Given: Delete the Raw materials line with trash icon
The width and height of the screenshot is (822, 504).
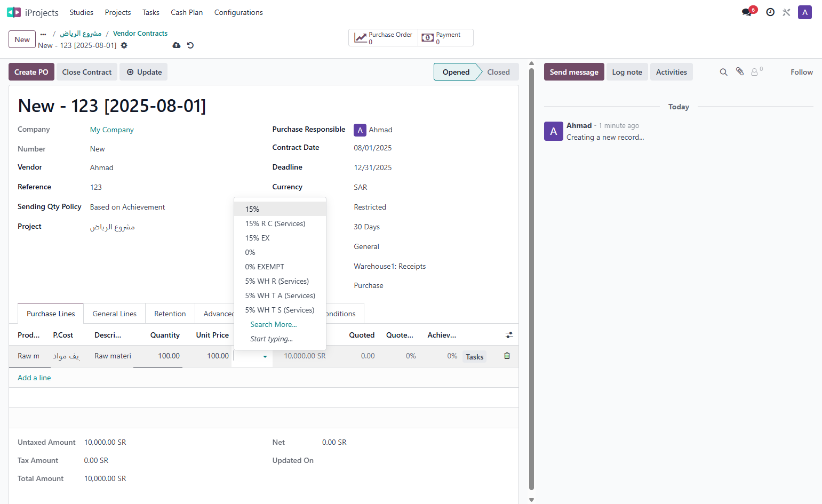Looking at the screenshot, I should 507,356.
